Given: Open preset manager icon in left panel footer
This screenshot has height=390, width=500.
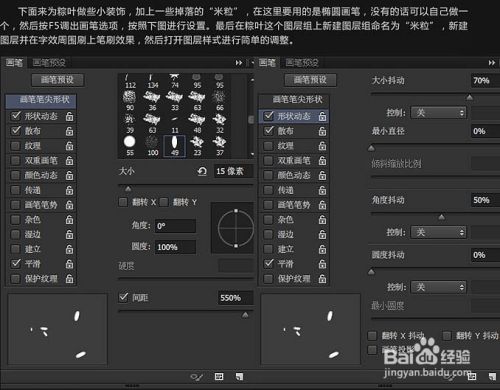Looking at the screenshot, I should point(219,377).
